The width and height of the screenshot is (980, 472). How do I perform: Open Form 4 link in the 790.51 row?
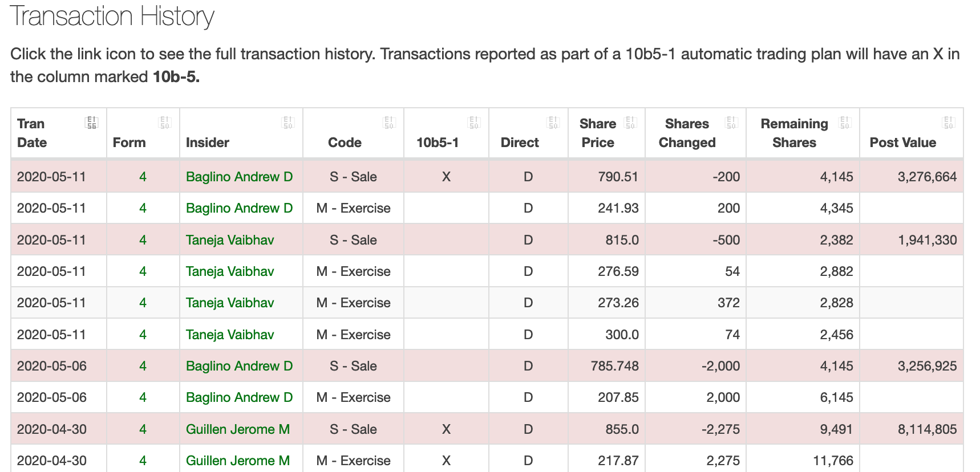[143, 177]
